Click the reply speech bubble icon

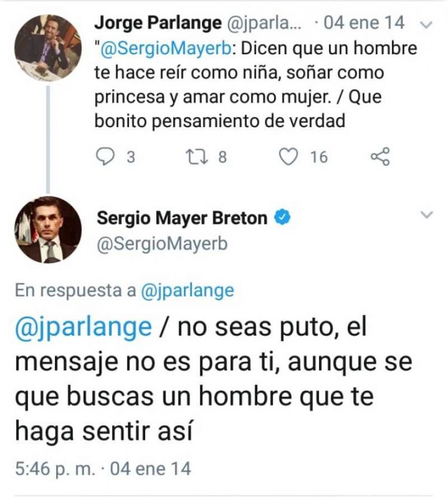[x=105, y=157]
